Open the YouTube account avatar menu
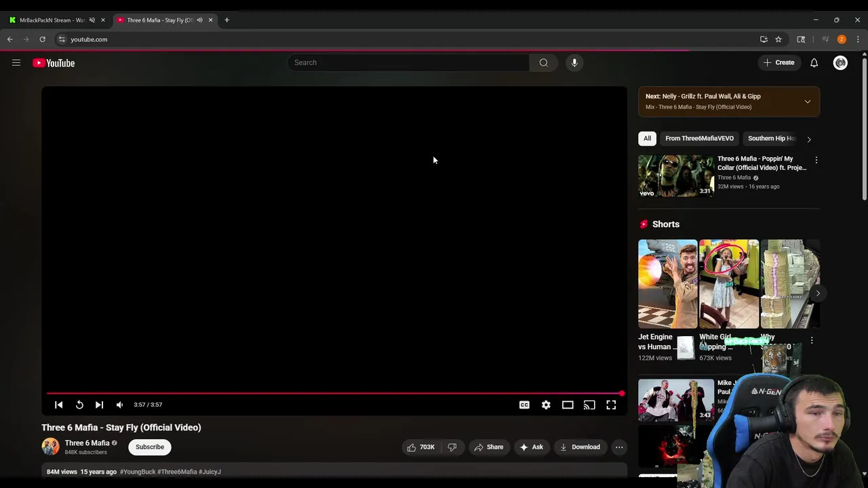The height and width of the screenshot is (488, 868). tap(840, 62)
